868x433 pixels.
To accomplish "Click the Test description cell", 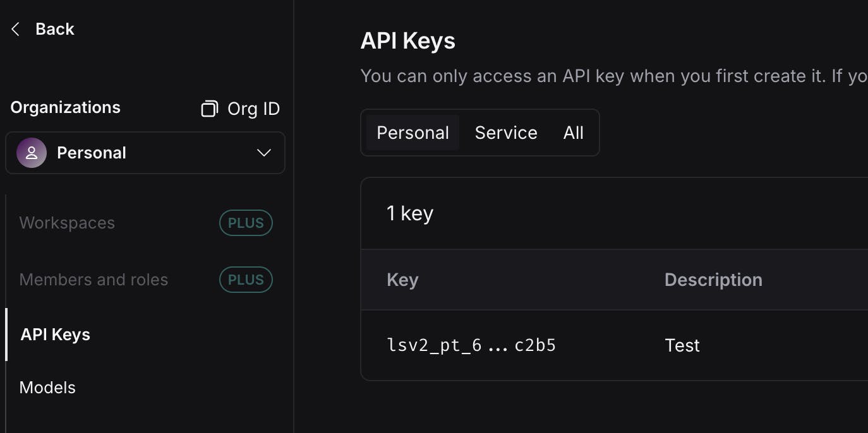I will tap(682, 345).
